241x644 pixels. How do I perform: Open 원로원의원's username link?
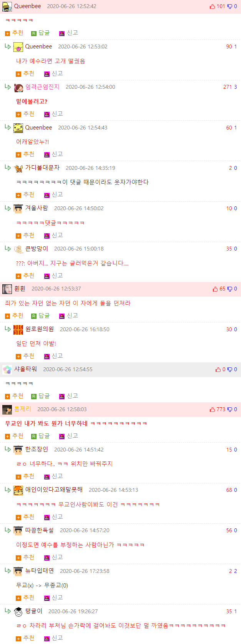tap(40, 329)
